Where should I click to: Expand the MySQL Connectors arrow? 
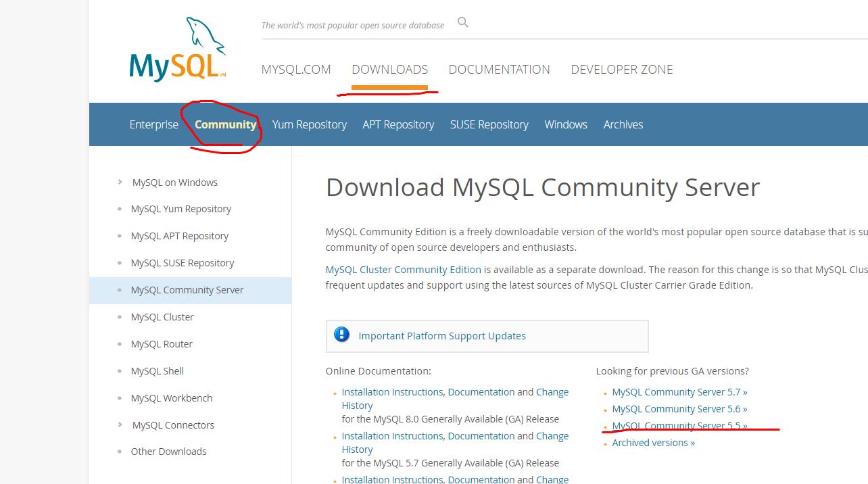click(x=120, y=425)
